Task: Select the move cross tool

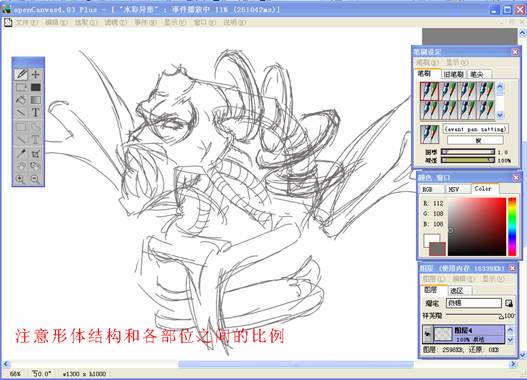Action: click(35, 74)
